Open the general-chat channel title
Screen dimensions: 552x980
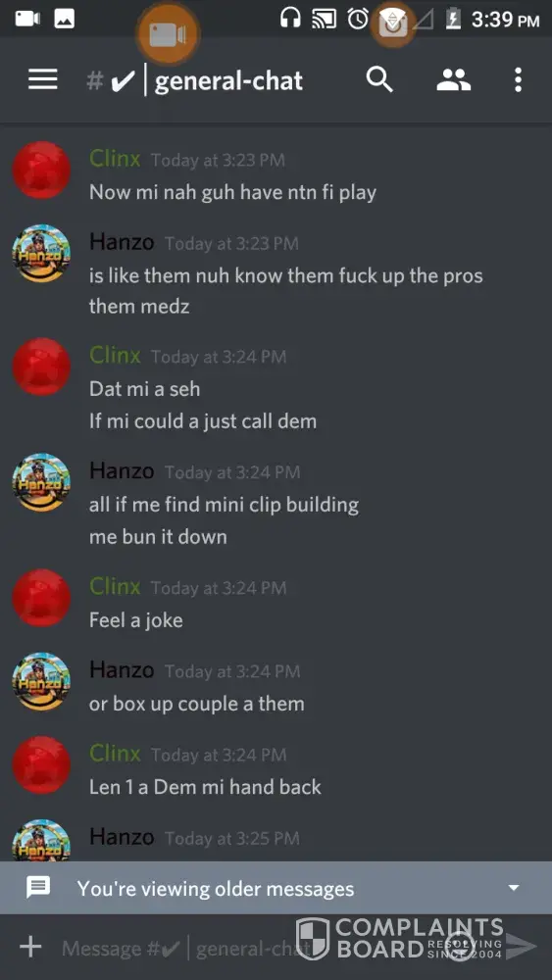coord(228,81)
